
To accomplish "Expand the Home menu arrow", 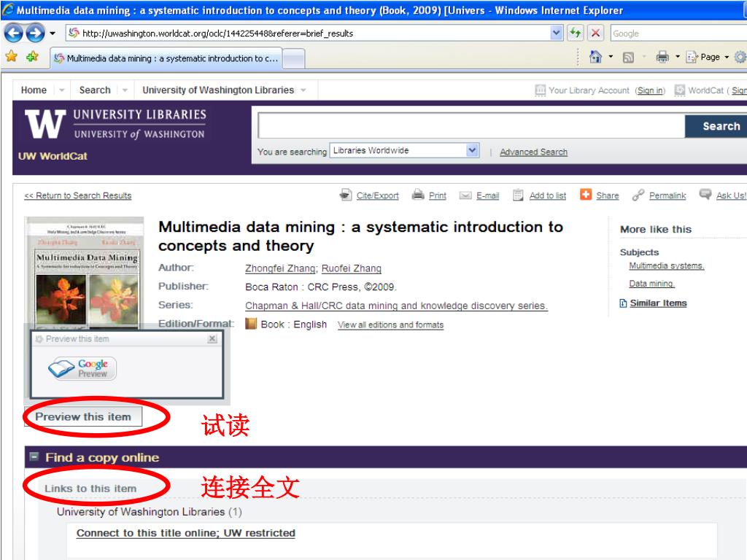I will (61, 90).
